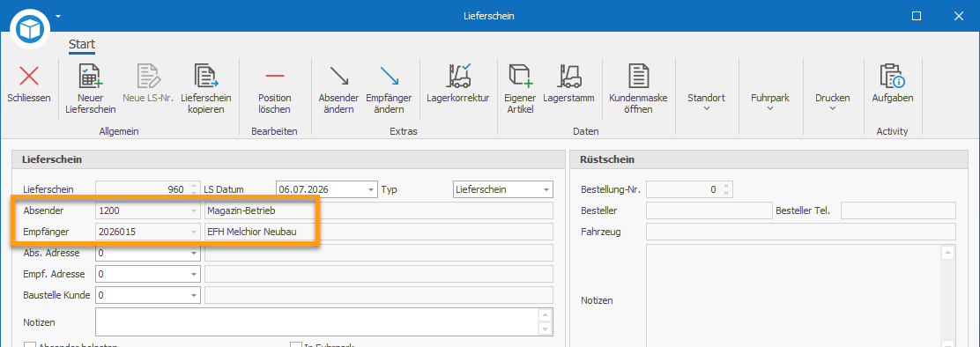This screenshot has height=347, width=980.
Task: Click the Abs. Adresse description field
Action: (379, 254)
